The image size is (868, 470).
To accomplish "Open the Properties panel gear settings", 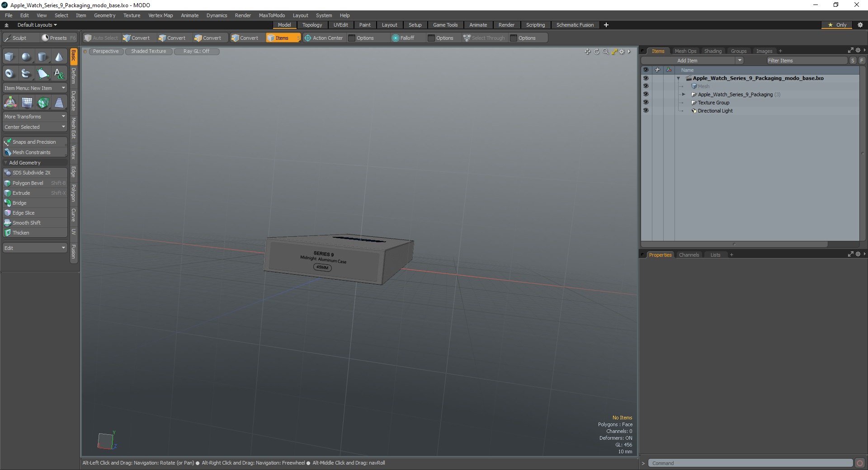I will [858, 254].
